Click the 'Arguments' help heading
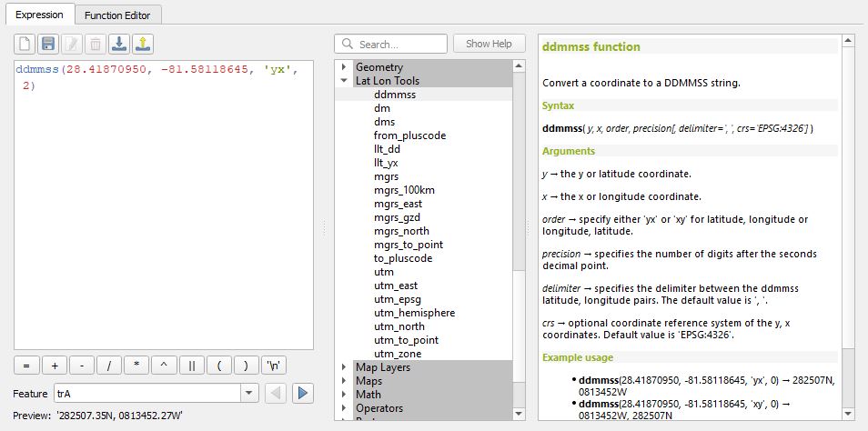Image resolution: width=868 pixels, height=431 pixels. tap(569, 151)
